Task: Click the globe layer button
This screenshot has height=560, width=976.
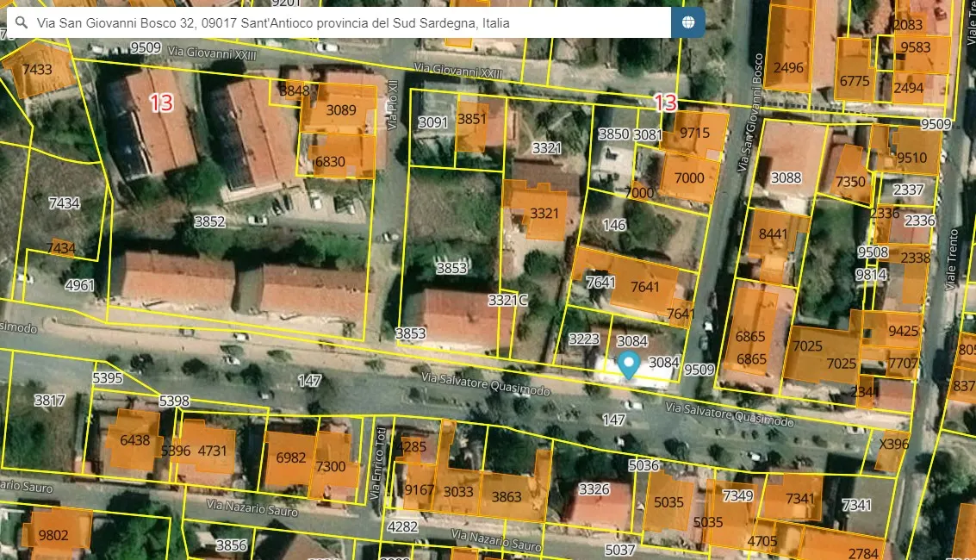Action: point(687,22)
